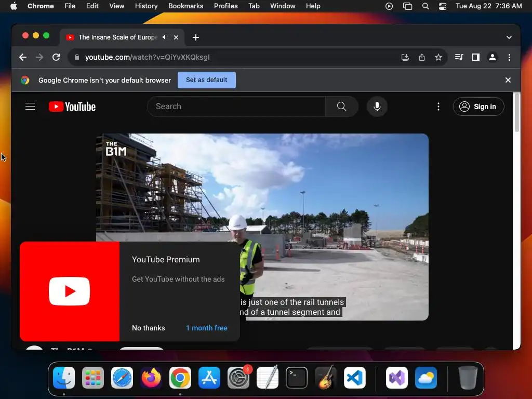
Task: Open media controls icon in Chrome toolbar
Action: click(x=459, y=57)
